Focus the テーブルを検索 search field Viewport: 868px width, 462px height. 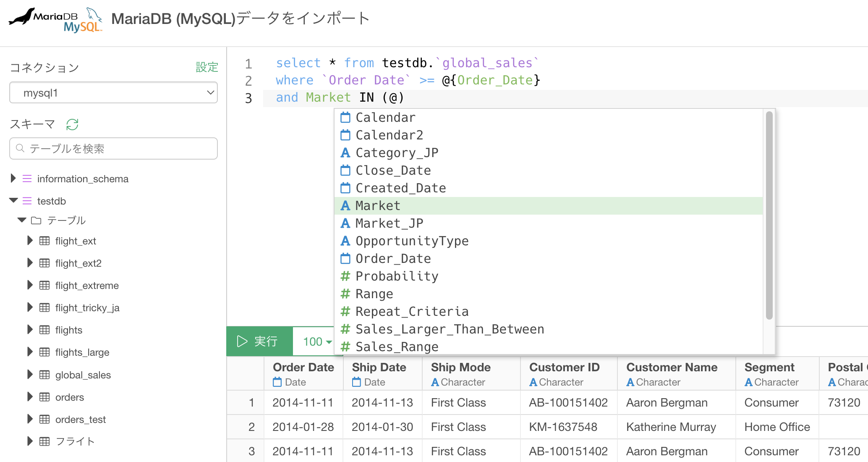113,149
